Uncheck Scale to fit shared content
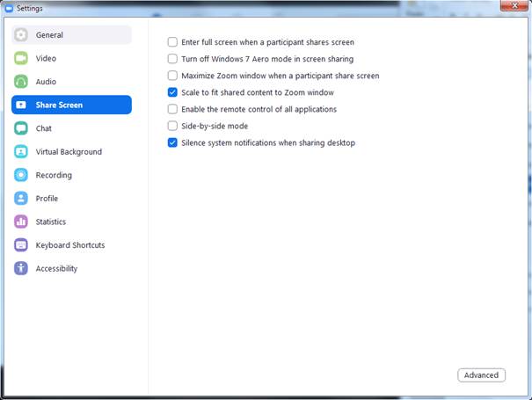 (x=172, y=92)
